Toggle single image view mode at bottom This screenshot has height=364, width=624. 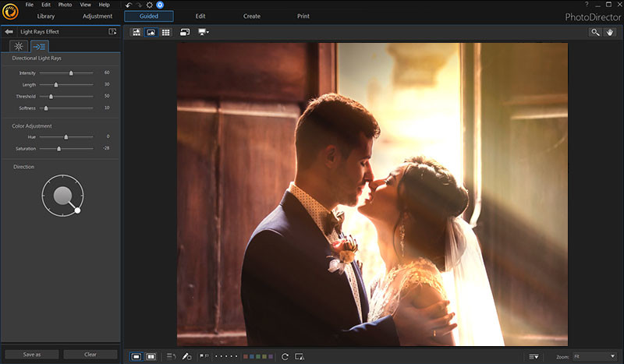pos(136,356)
